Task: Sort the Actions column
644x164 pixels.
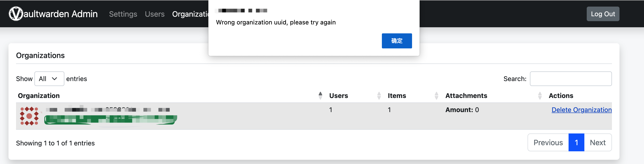Action: 561,96
